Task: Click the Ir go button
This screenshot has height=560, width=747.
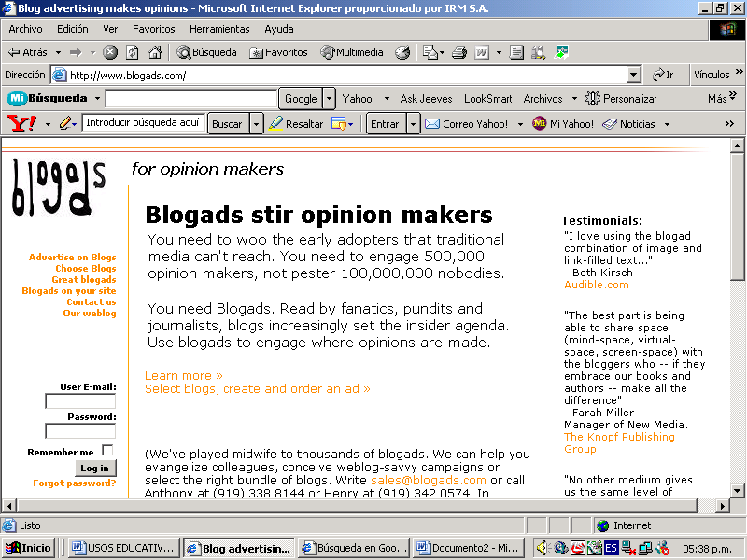Action: (663, 75)
